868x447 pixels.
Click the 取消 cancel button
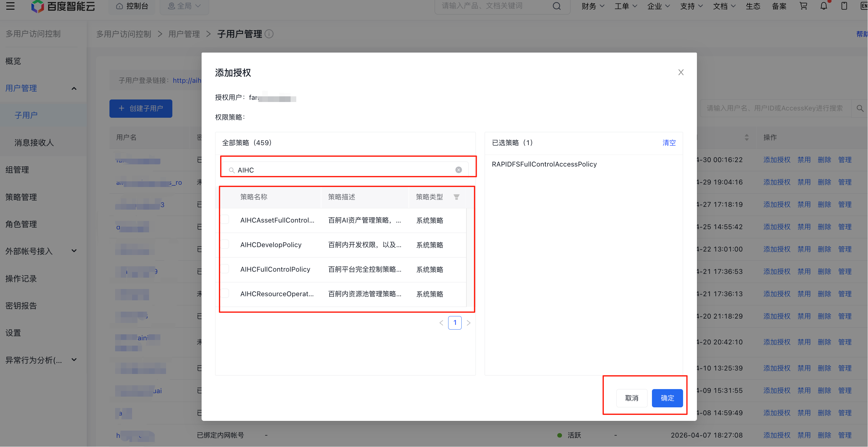[632, 398]
